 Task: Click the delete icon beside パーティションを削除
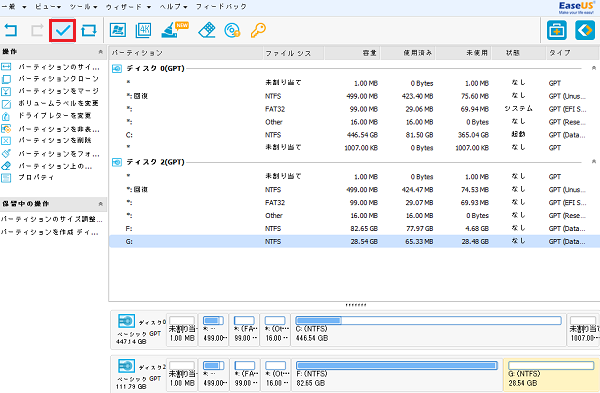[x=6, y=140]
